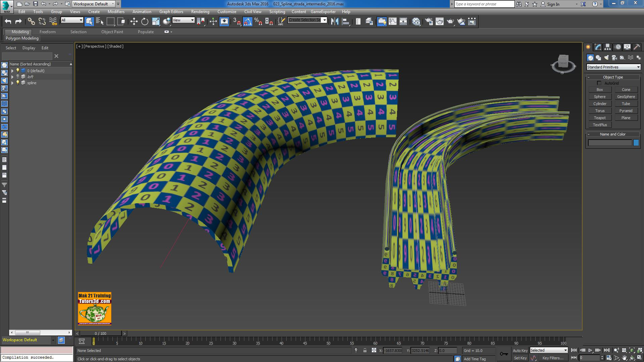Expand the spline layer tree node

coord(12,83)
